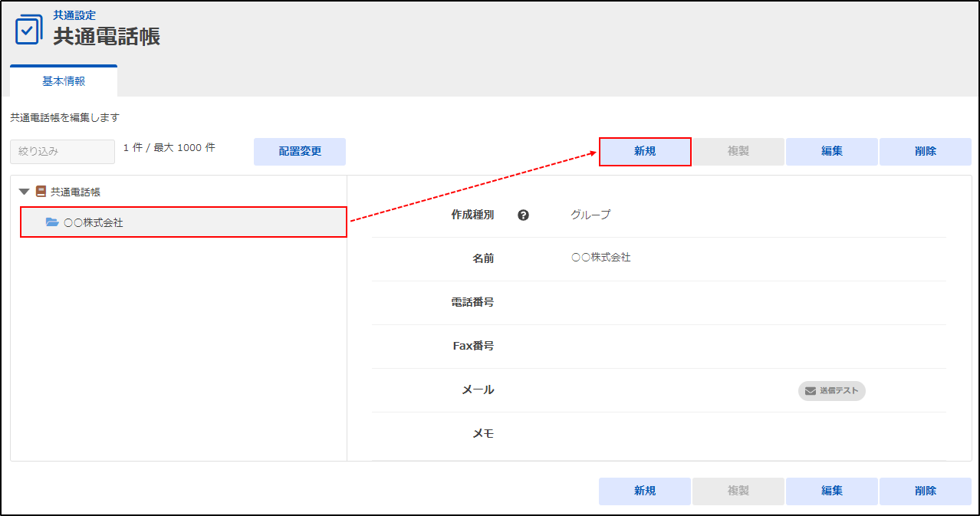Click the brown phonebook icon in the tree

click(x=41, y=192)
